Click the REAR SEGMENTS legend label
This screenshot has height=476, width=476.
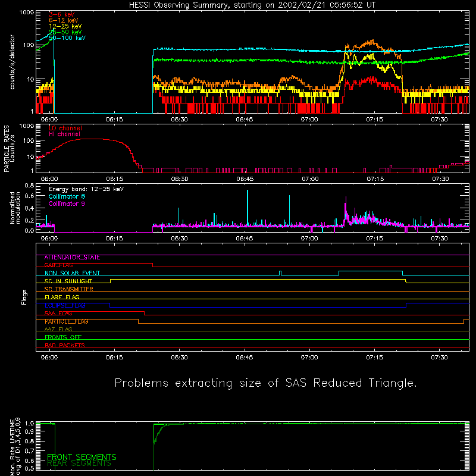click(x=79, y=464)
